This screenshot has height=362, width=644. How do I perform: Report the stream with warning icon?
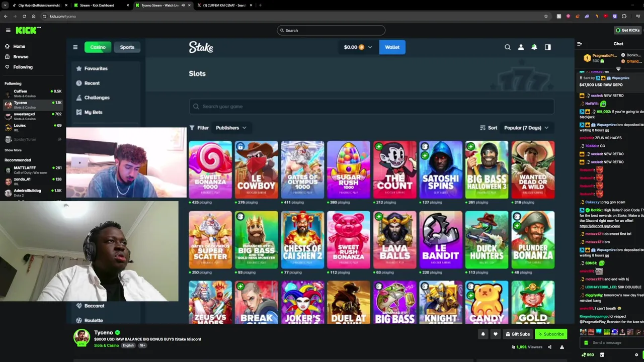click(x=562, y=347)
